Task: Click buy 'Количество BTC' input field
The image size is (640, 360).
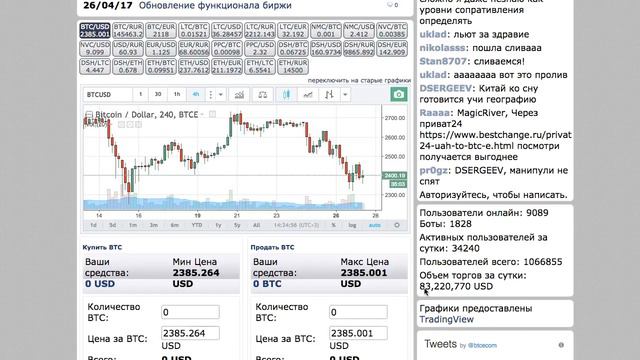Action: click(x=190, y=312)
